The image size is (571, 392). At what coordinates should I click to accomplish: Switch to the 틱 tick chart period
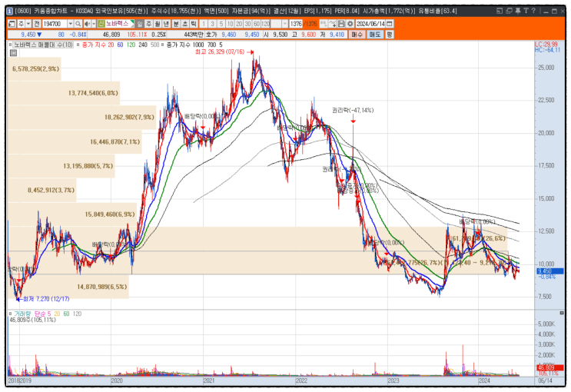194,24
